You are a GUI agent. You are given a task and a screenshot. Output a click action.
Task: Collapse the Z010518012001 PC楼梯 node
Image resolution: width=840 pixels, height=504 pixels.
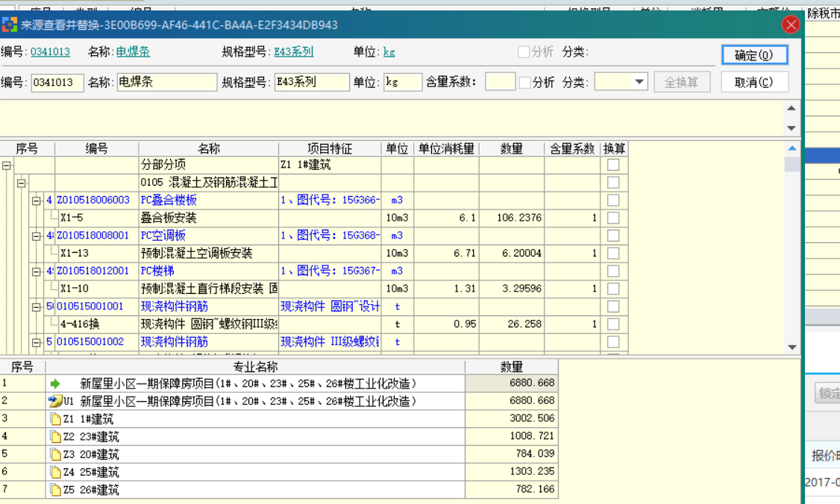(36, 271)
